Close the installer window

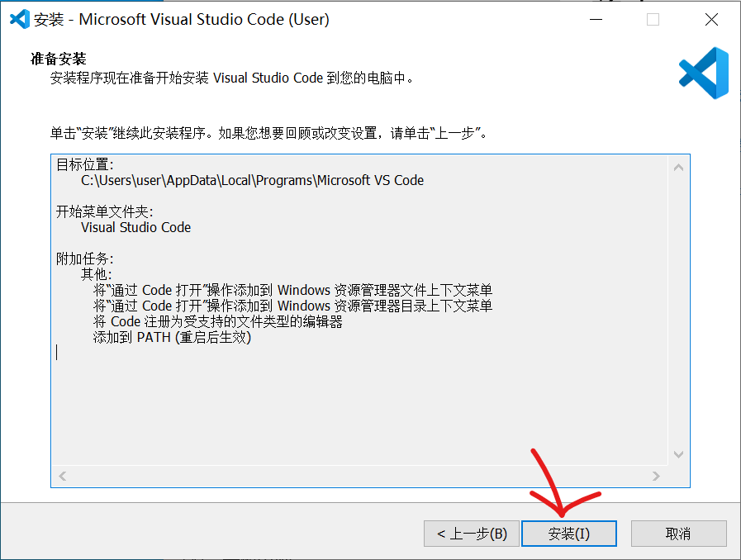(710, 20)
